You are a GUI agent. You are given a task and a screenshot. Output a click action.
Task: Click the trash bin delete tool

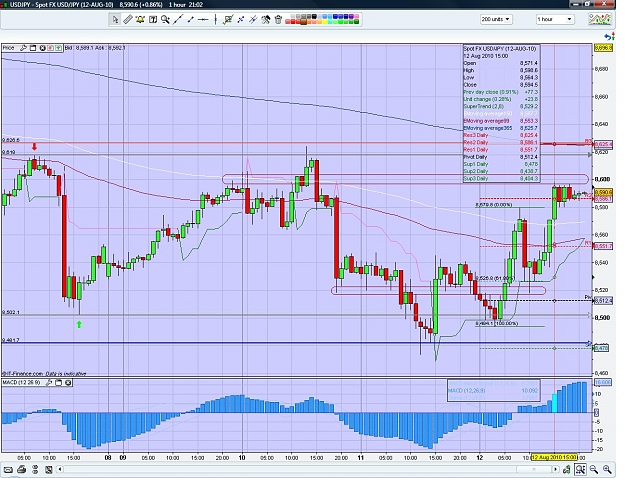(x=278, y=19)
